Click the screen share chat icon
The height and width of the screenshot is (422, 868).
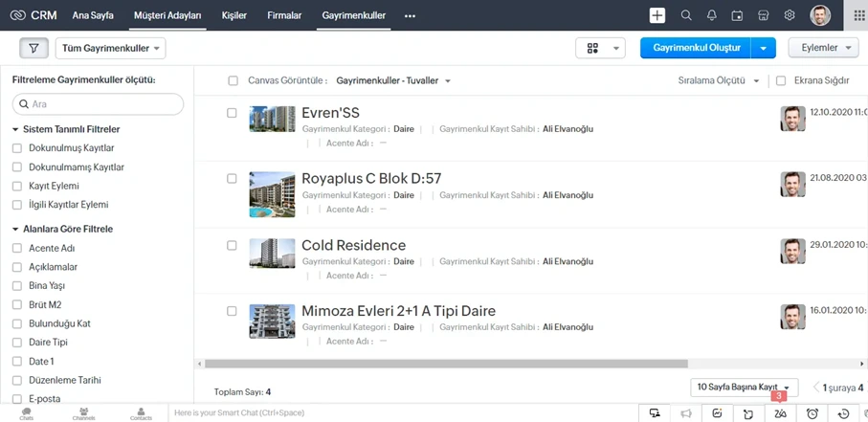click(655, 413)
